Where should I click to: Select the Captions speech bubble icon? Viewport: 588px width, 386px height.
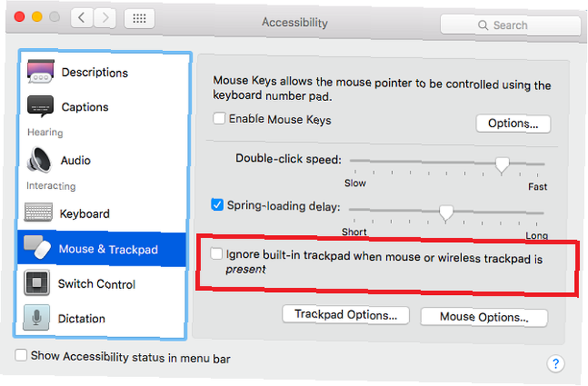pyautogui.click(x=40, y=107)
